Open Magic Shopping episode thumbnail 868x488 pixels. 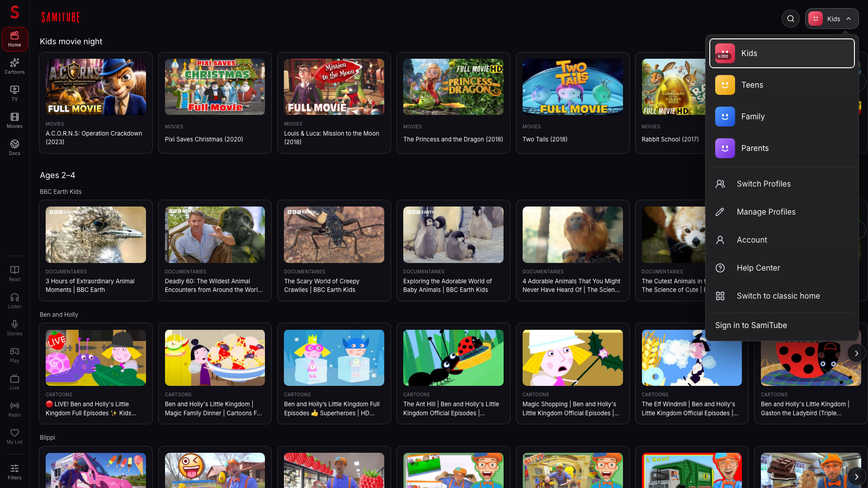pos(573,358)
